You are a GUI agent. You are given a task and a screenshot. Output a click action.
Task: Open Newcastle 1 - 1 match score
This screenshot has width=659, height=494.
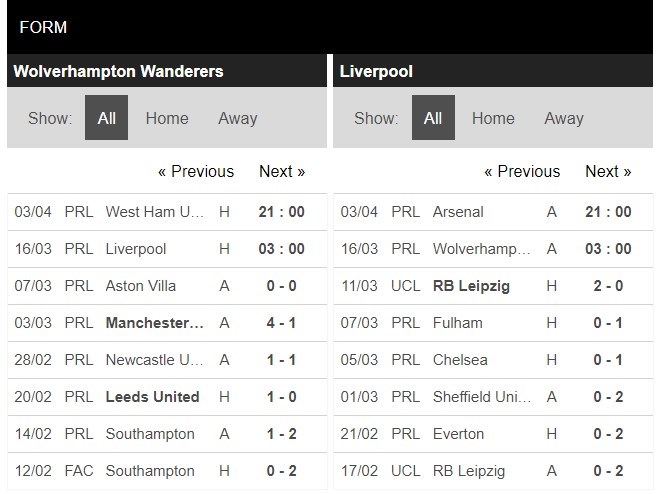point(281,360)
